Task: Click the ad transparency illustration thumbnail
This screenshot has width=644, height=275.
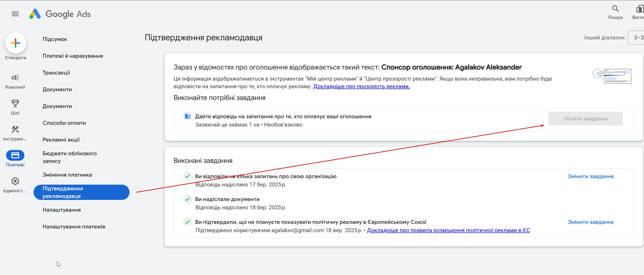Action: point(612,76)
